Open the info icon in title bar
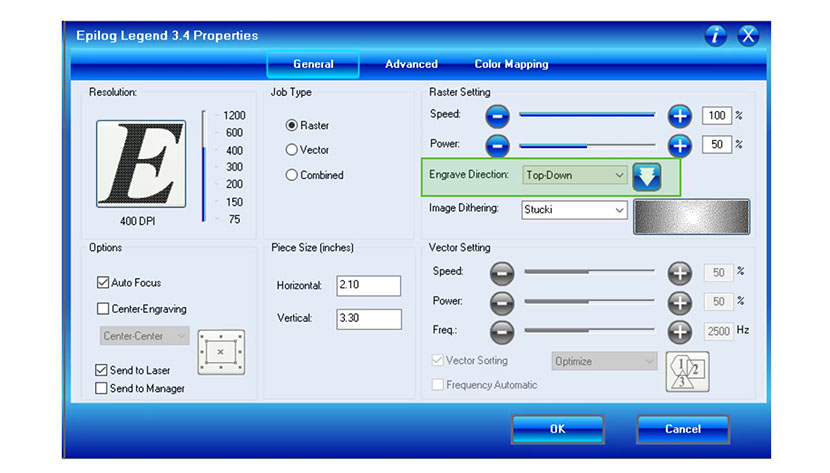 coord(715,35)
